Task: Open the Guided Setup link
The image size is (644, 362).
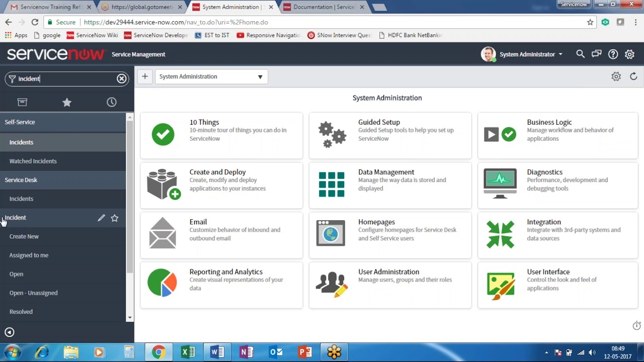Action: click(379, 122)
